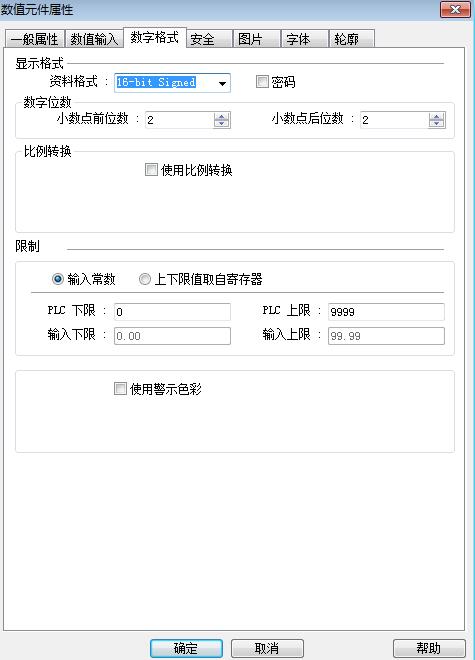
Task: Check the 使用比例转换 option
Action: pos(151,170)
